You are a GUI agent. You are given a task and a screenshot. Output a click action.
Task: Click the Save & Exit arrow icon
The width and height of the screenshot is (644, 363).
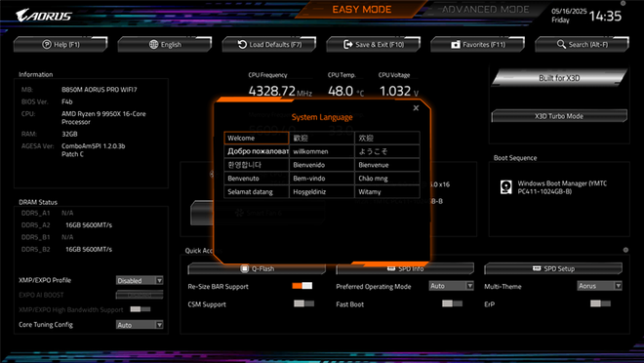tap(348, 44)
